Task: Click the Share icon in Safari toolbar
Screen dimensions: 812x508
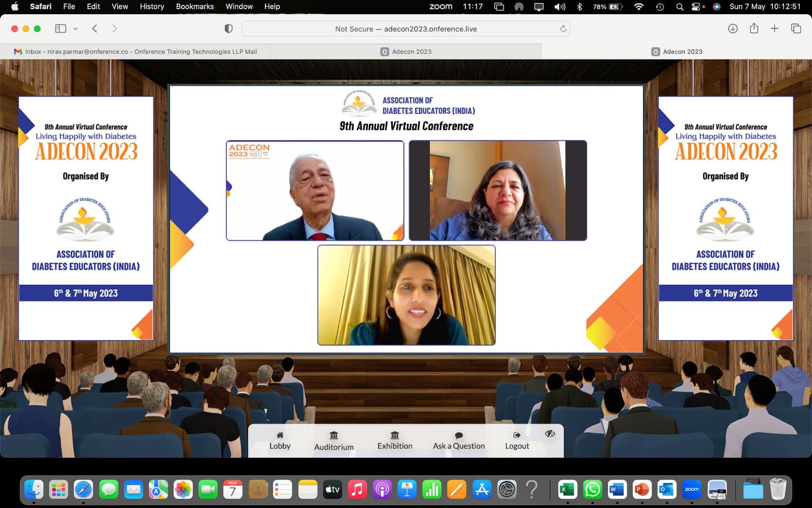Action: click(754, 29)
